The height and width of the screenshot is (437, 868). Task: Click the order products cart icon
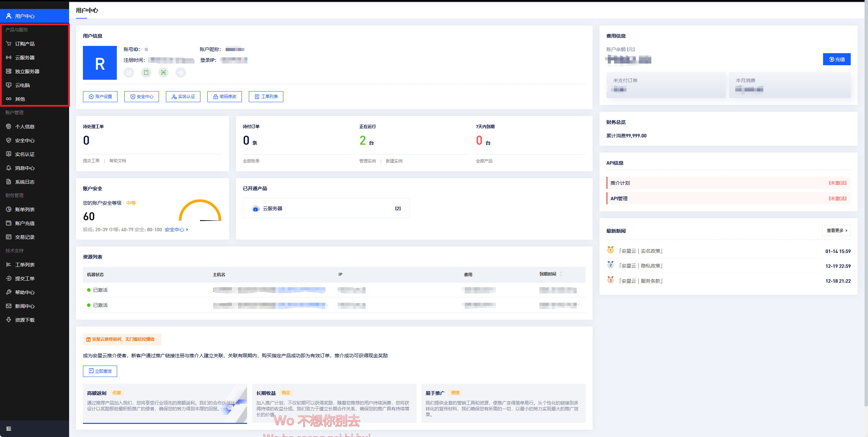[9, 43]
